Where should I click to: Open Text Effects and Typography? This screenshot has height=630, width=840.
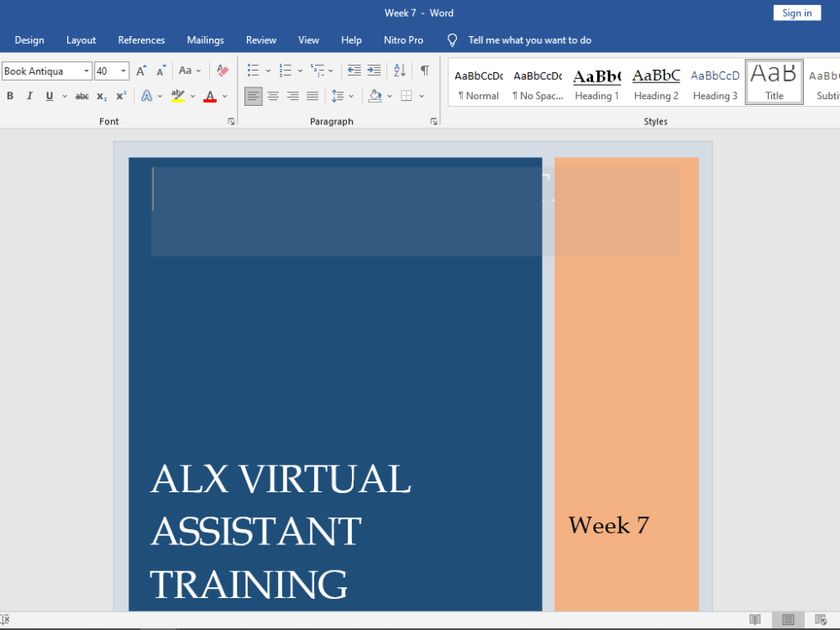click(x=146, y=96)
